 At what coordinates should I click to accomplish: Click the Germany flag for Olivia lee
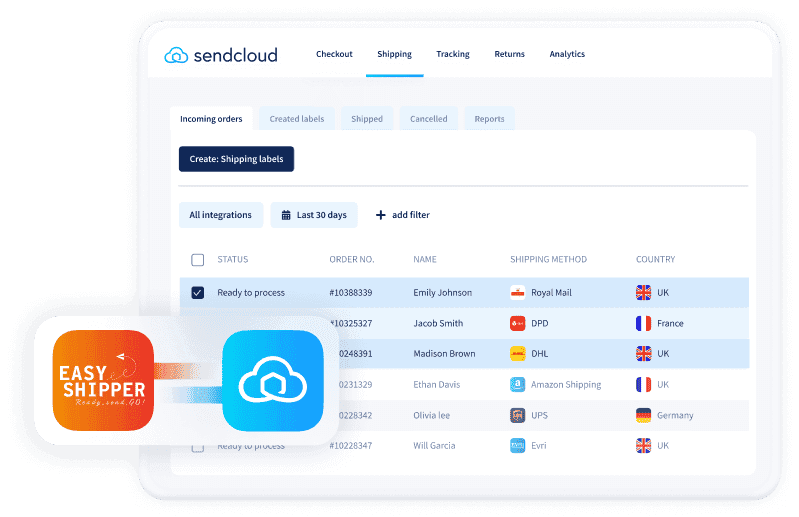(644, 415)
